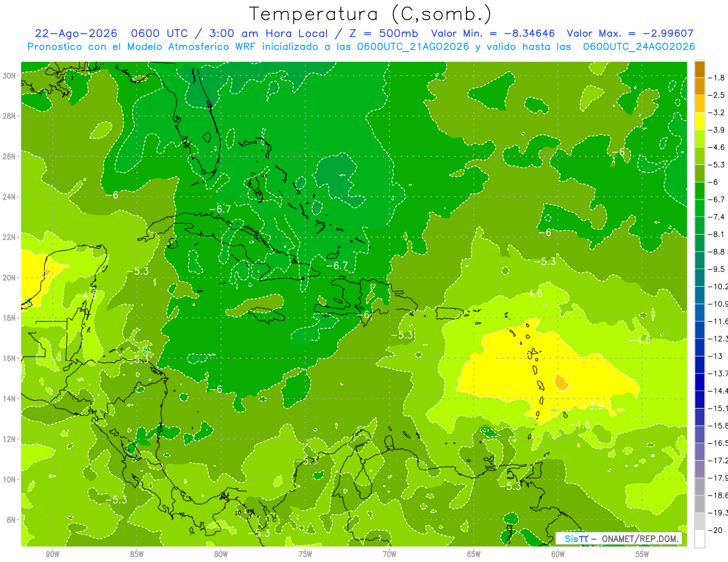The height and width of the screenshot is (562, 728).
Task: Click the valid-until time '0600UTC_24AGO2026'
Action: [638, 47]
